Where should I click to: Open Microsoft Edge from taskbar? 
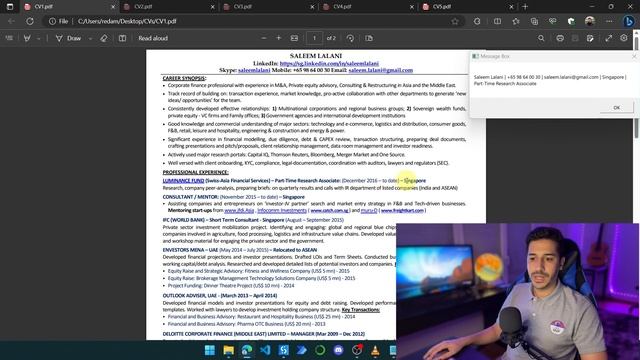coord(247,350)
